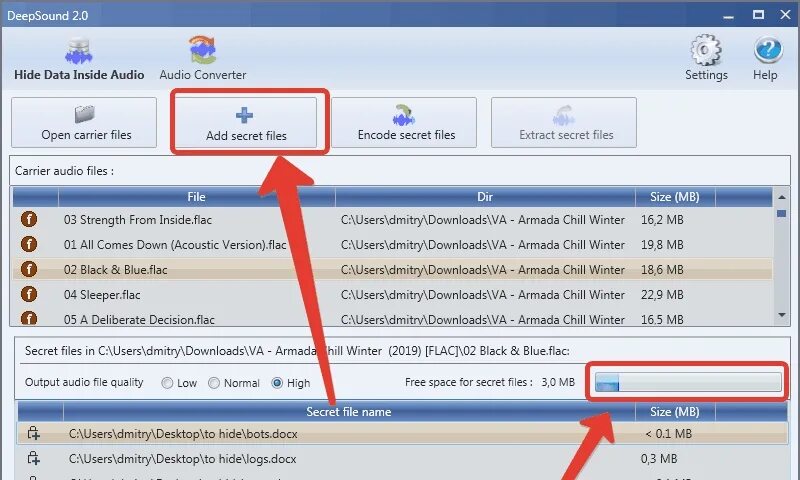
Task: Click 16,2 MB size cell
Action: [662, 220]
